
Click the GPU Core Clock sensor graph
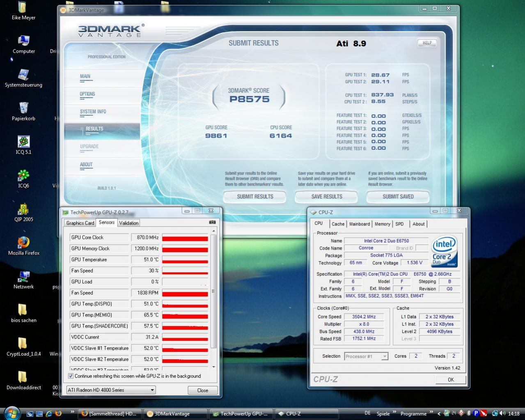[x=185, y=237]
